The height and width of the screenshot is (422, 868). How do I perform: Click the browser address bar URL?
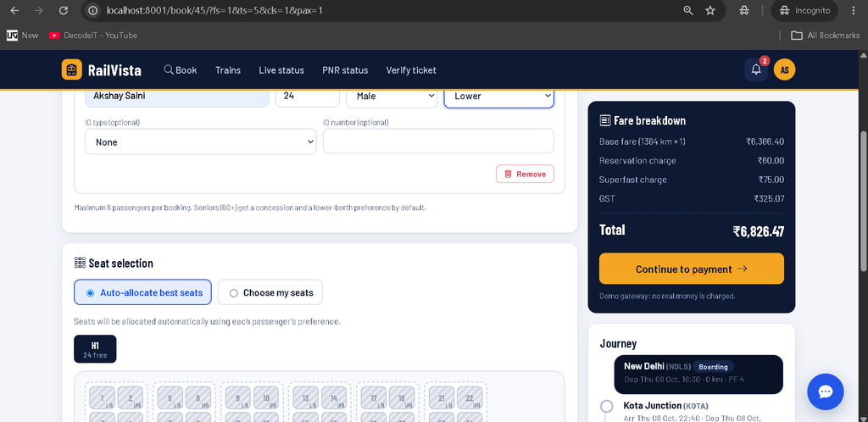coord(214,10)
